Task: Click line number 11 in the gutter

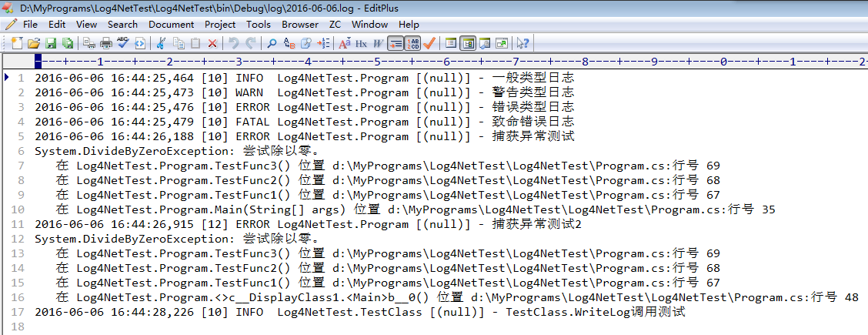Action: [18, 224]
